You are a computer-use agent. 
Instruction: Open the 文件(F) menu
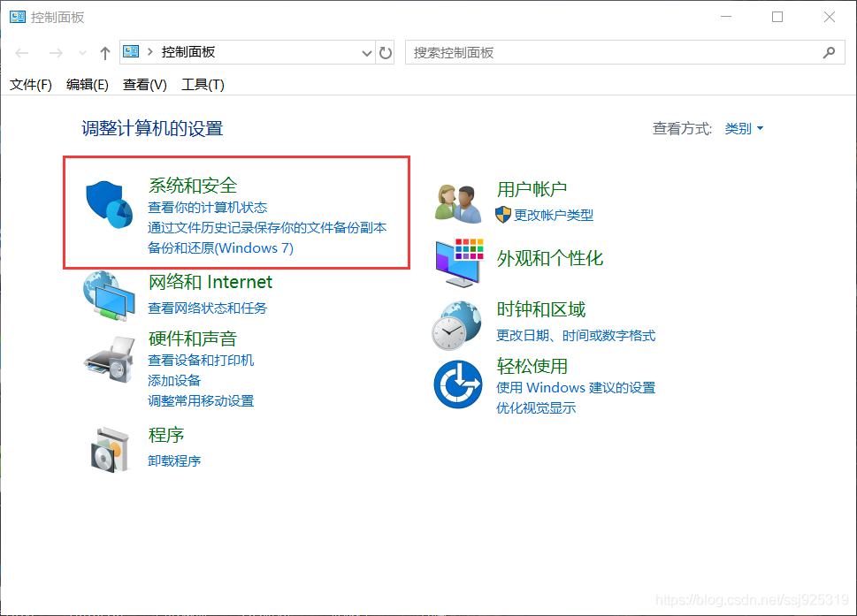(x=31, y=85)
